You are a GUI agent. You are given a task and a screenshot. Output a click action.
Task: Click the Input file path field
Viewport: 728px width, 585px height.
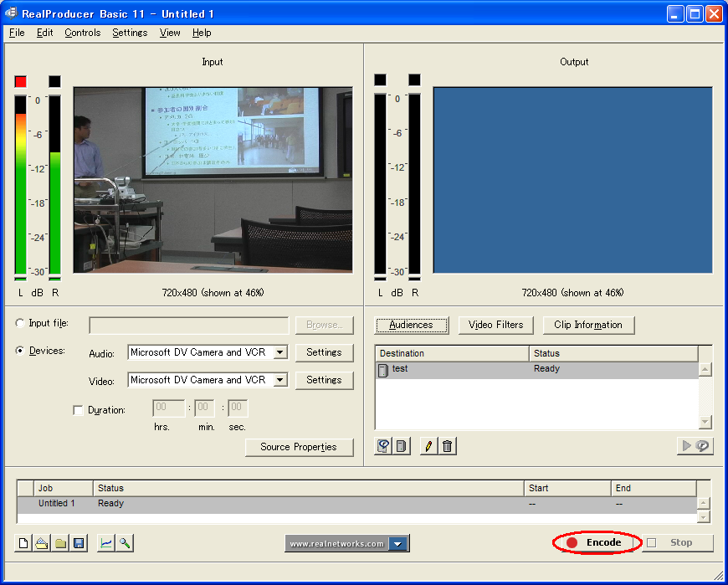[189, 326]
